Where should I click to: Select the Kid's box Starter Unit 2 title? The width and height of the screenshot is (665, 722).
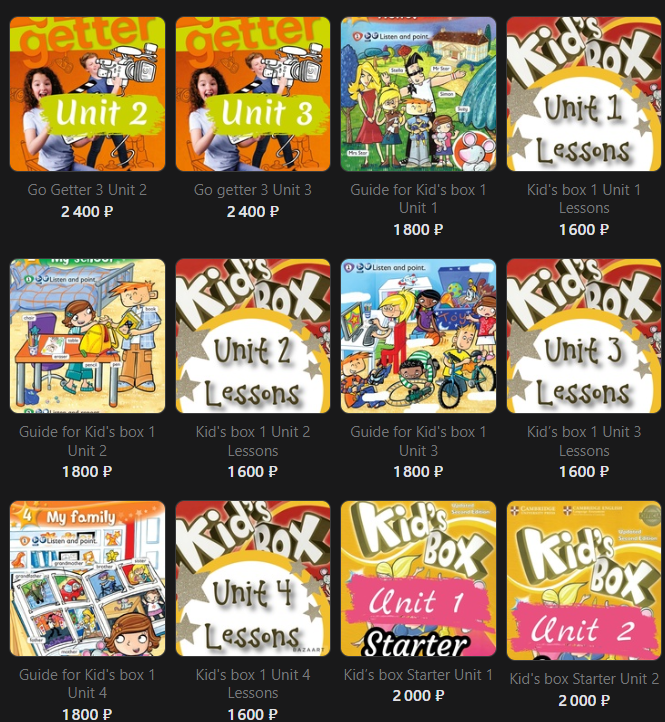coord(584,679)
